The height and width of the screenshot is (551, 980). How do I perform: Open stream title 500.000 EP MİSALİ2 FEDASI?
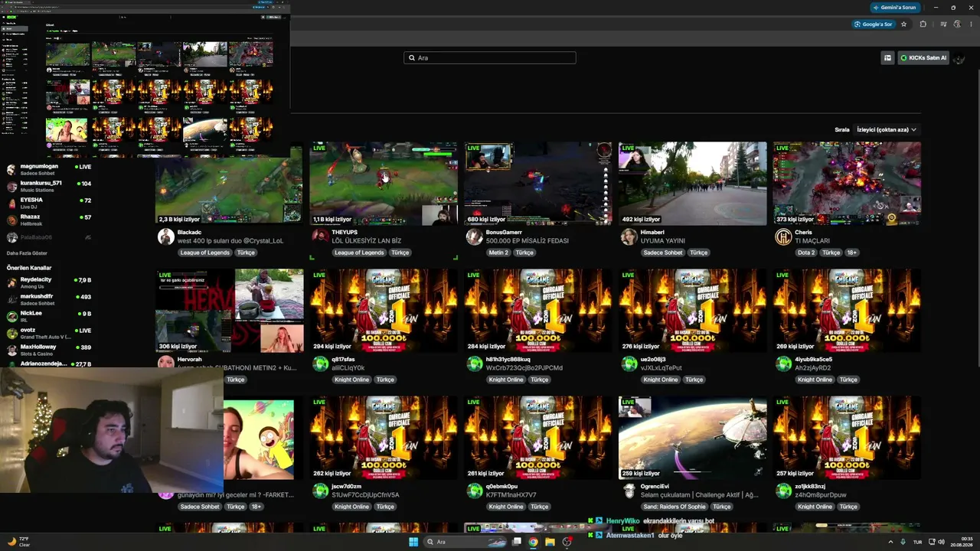527,241
